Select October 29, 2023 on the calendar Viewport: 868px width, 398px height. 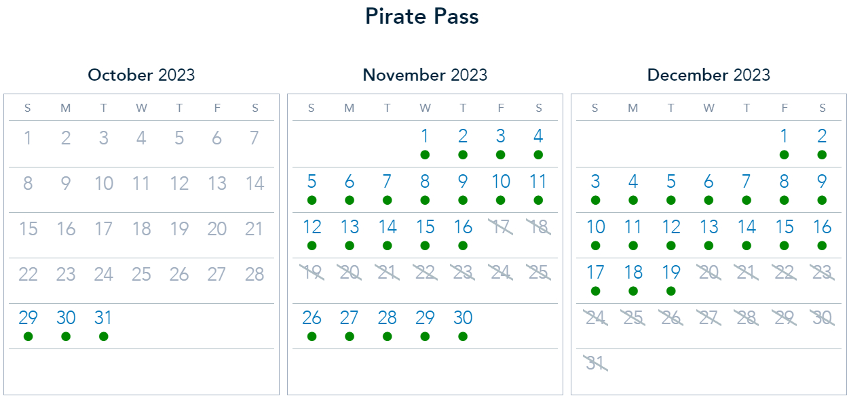tap(28, 318)
